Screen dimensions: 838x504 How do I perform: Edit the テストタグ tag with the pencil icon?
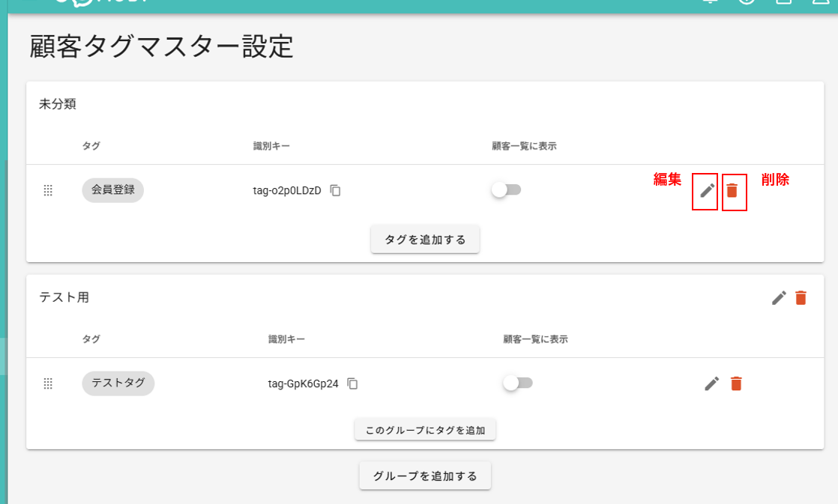point(711,383)
